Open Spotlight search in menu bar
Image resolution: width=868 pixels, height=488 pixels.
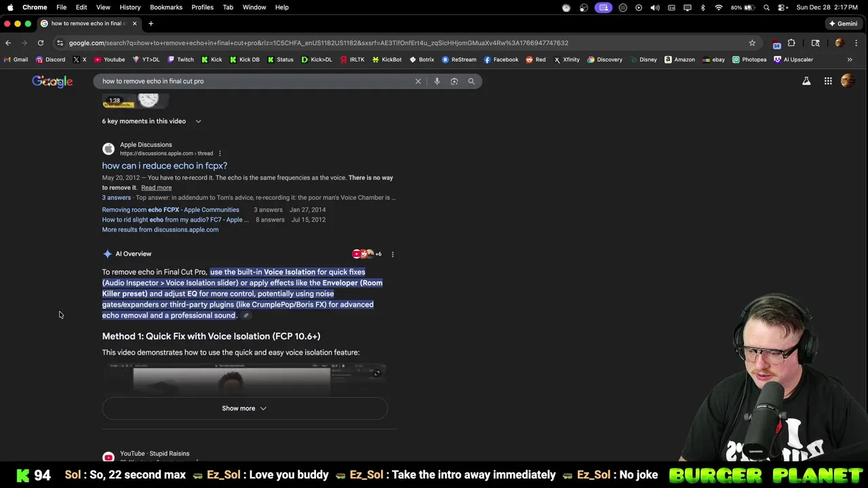[766, 7]
